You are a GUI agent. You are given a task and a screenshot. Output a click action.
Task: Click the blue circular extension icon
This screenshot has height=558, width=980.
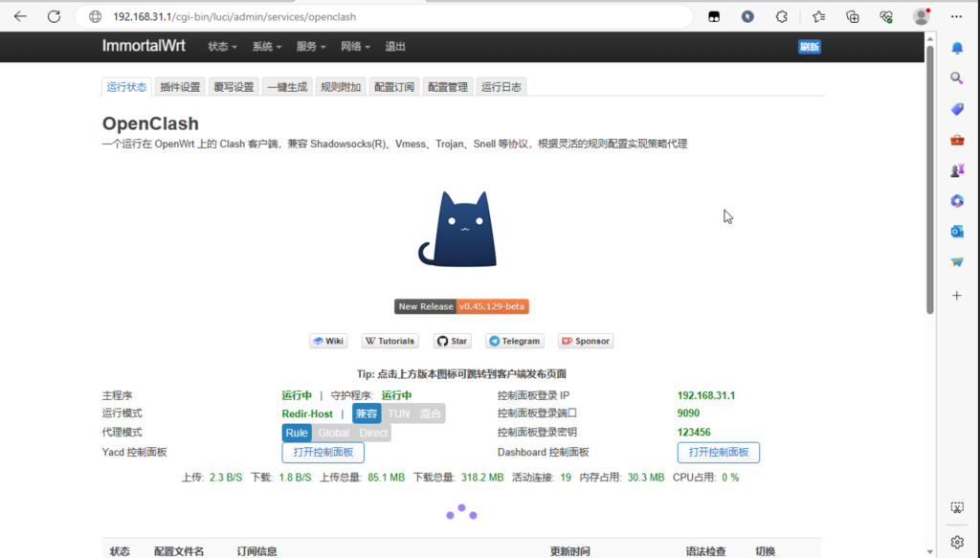747,17
